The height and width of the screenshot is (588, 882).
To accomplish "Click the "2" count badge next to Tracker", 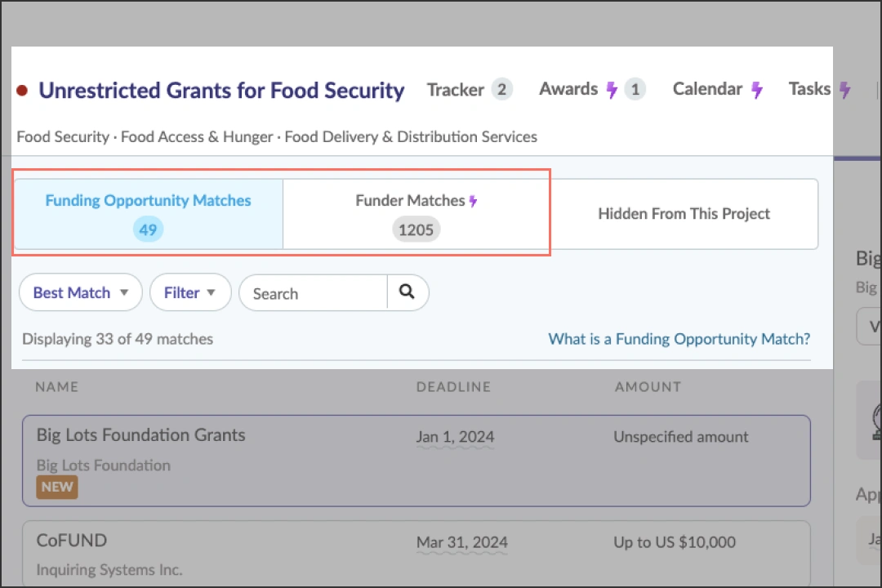I will click(504, 89).
